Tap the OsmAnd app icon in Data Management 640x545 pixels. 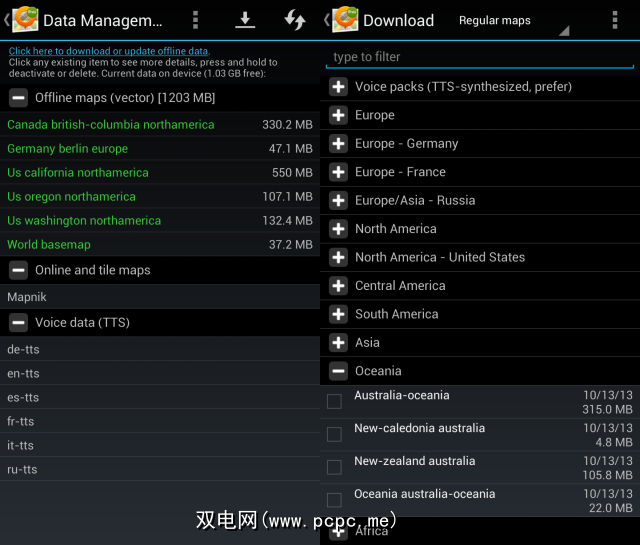pos(25,19)
